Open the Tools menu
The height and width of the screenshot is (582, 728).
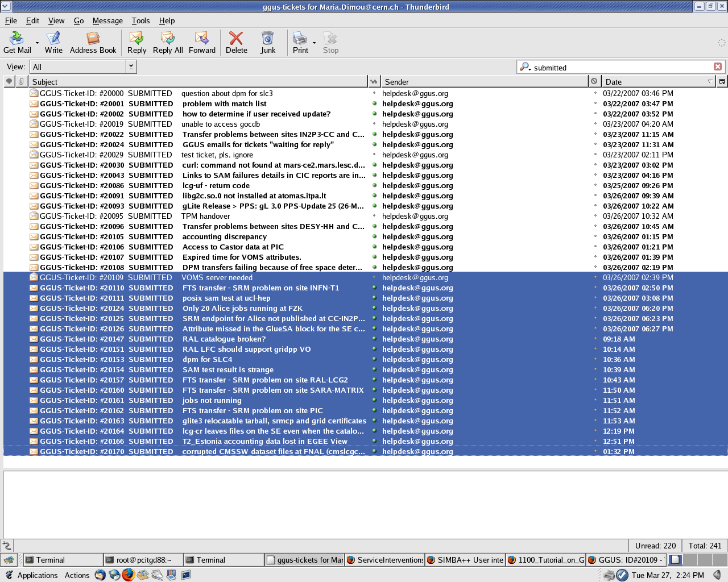[x=140, y=20]
